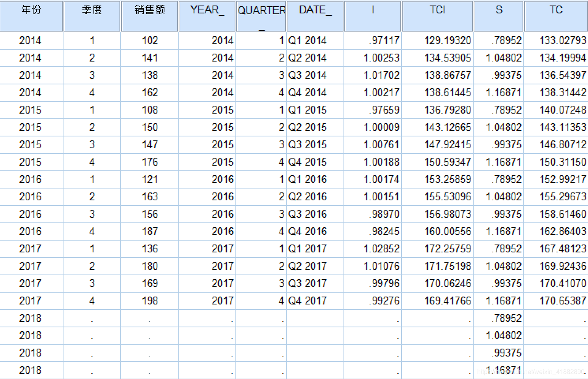The image size is (588, 379).
Task: Click TCI value 150.59347
Action: (437, 162)
